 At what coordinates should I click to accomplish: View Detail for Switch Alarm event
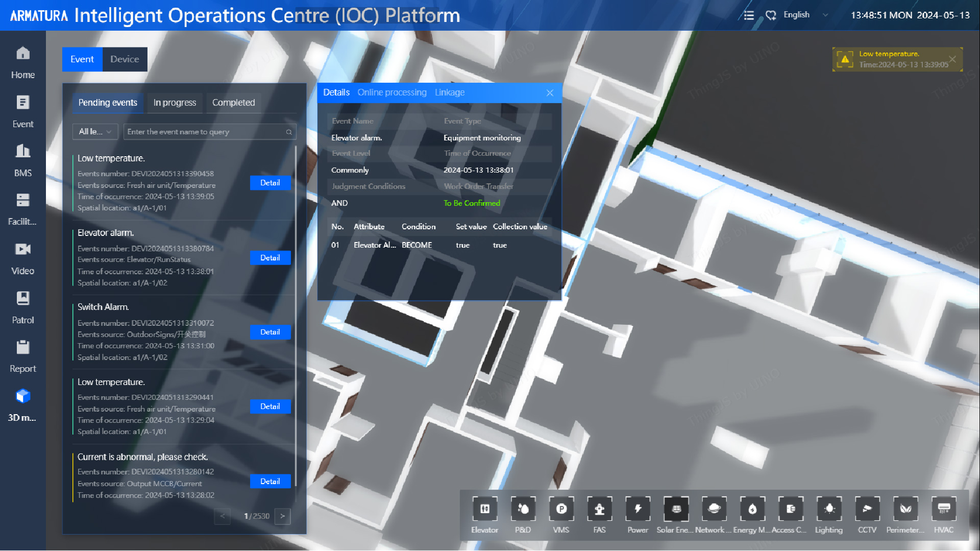[x=270, y=332]
